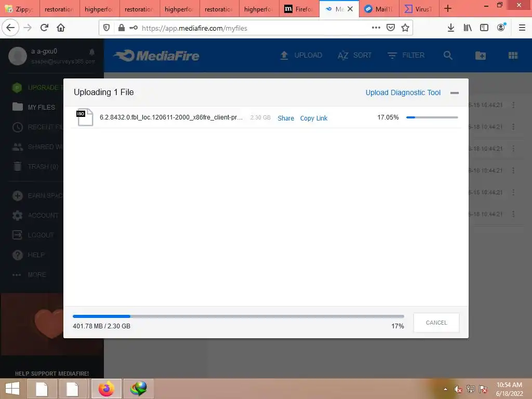532x399 pixels.
Task: Open Upload Diagnostic Tool link
Action: pyautogui.click(x=403, y=92)
